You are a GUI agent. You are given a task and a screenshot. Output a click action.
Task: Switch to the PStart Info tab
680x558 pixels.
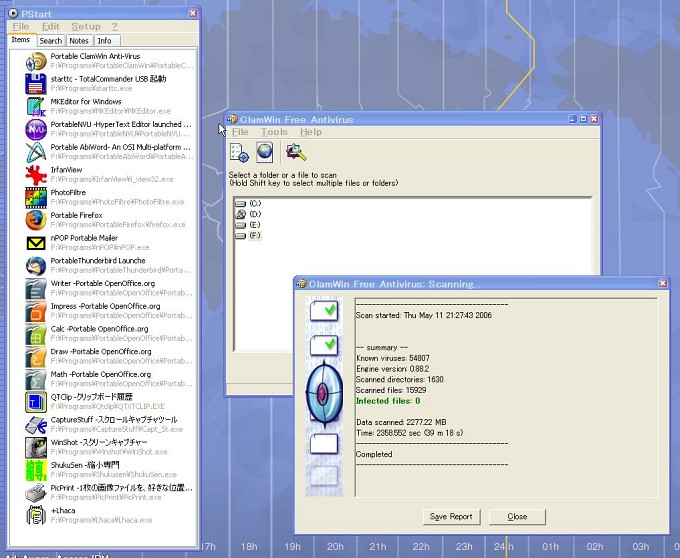105,41
